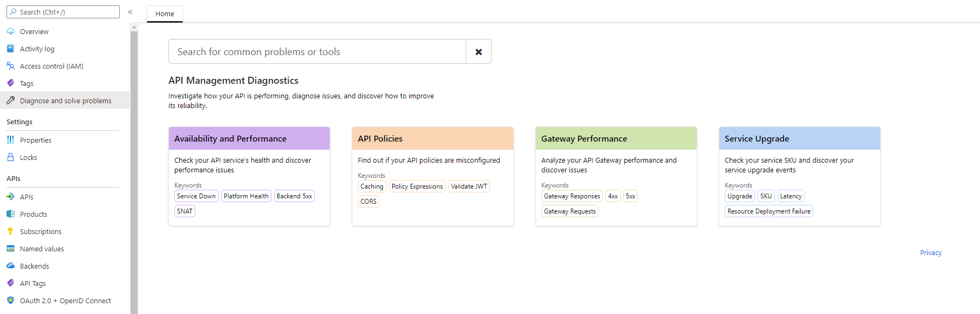Click the CORS keyword tag
The width and height of the screenshot is (980, 314).
pyautogui.click(x=369, y=202)
